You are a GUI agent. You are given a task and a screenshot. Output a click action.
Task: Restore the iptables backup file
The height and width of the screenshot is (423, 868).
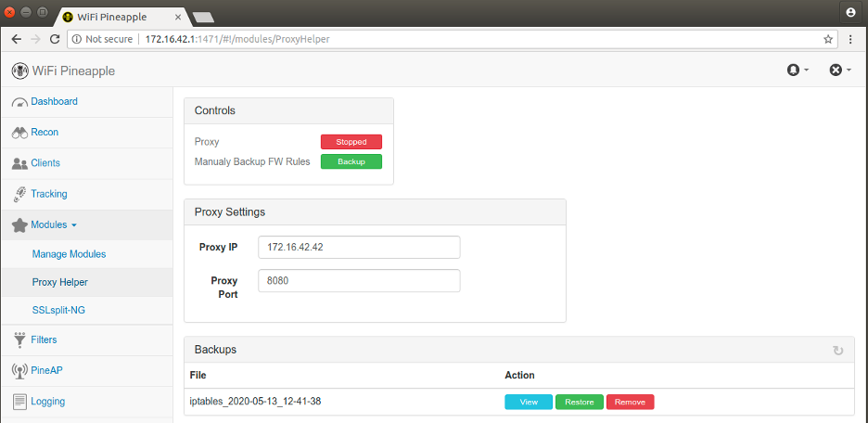(580, 402)
